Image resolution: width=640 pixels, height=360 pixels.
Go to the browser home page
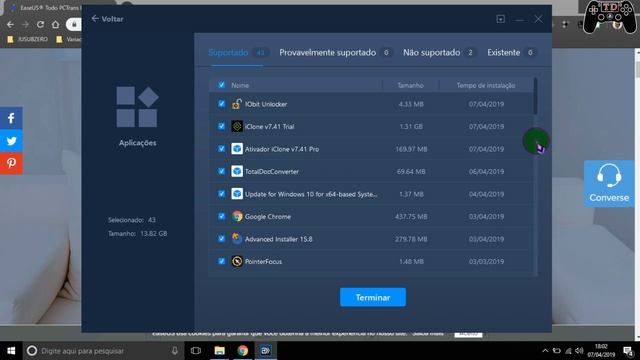[x=56, y=24]
